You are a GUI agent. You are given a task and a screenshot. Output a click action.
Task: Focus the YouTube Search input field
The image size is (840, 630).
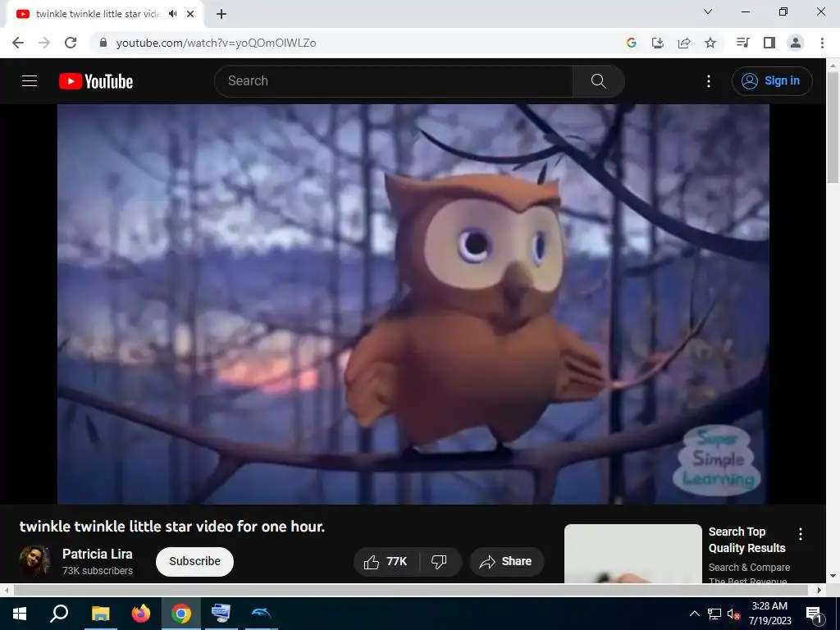(x=394, y=81)
